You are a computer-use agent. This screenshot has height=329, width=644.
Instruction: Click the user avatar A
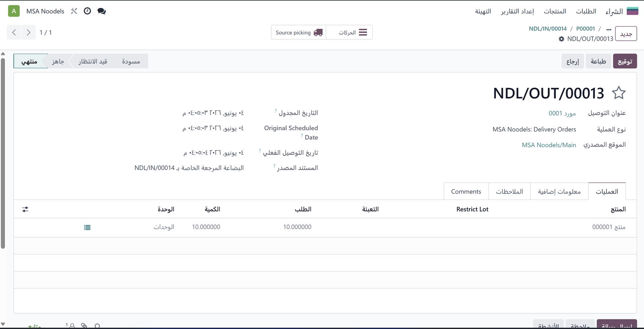[14, 11]
